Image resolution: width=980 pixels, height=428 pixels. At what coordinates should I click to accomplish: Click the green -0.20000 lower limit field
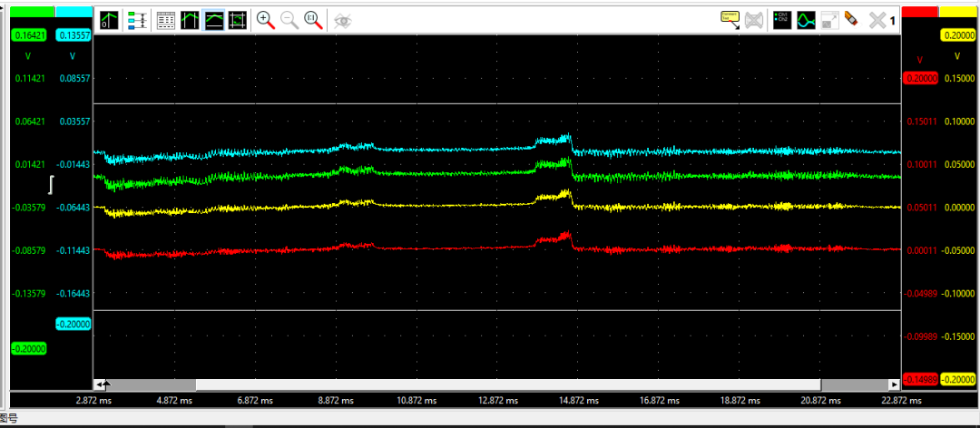pos(29,348)
